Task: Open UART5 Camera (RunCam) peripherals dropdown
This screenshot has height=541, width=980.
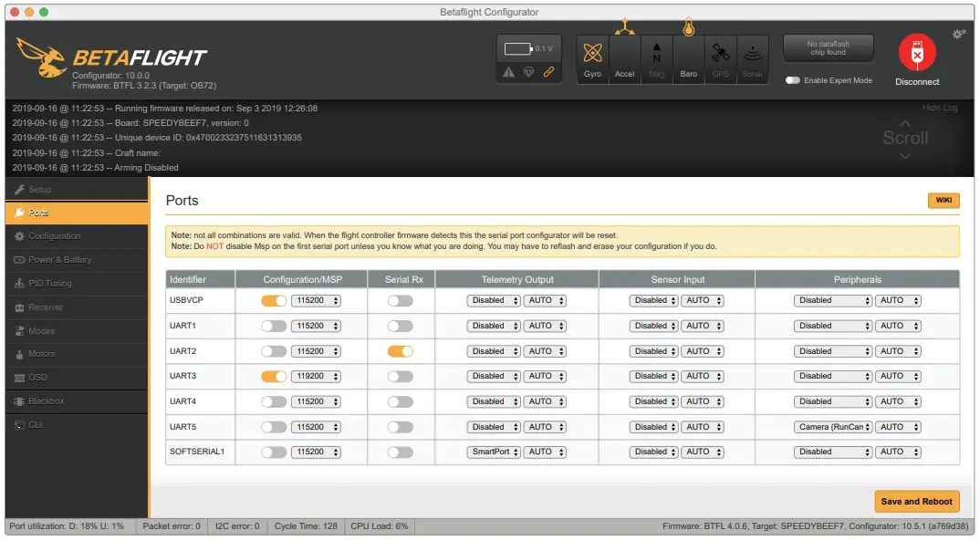Action: pos(833,427)
